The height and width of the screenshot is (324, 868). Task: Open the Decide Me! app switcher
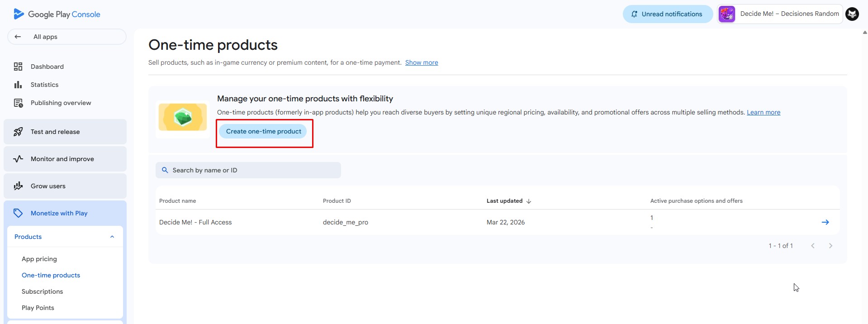click(780, 14)
